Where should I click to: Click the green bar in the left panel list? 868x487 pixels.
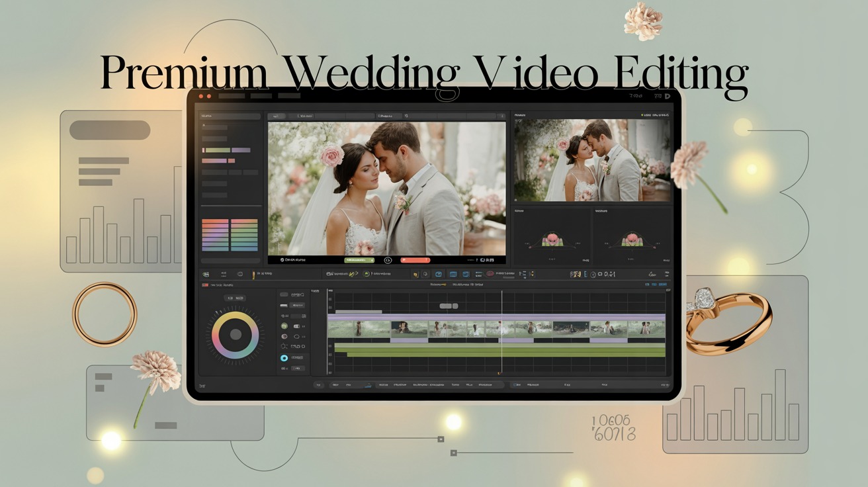[216, 150]
